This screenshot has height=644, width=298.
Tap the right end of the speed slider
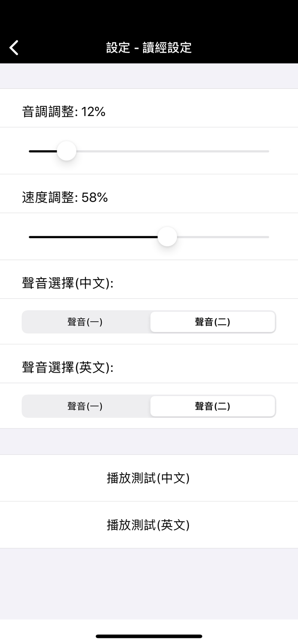[x=268, y=237]
